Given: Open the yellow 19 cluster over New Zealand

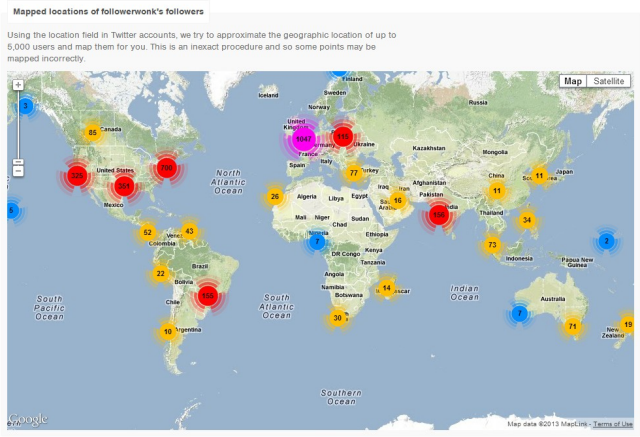Looking at the screenshot, I should (628, 325).
